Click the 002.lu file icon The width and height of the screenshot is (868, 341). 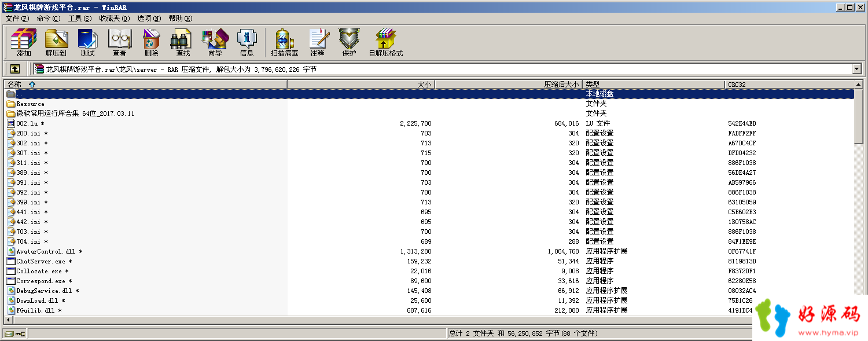point(11,123)
